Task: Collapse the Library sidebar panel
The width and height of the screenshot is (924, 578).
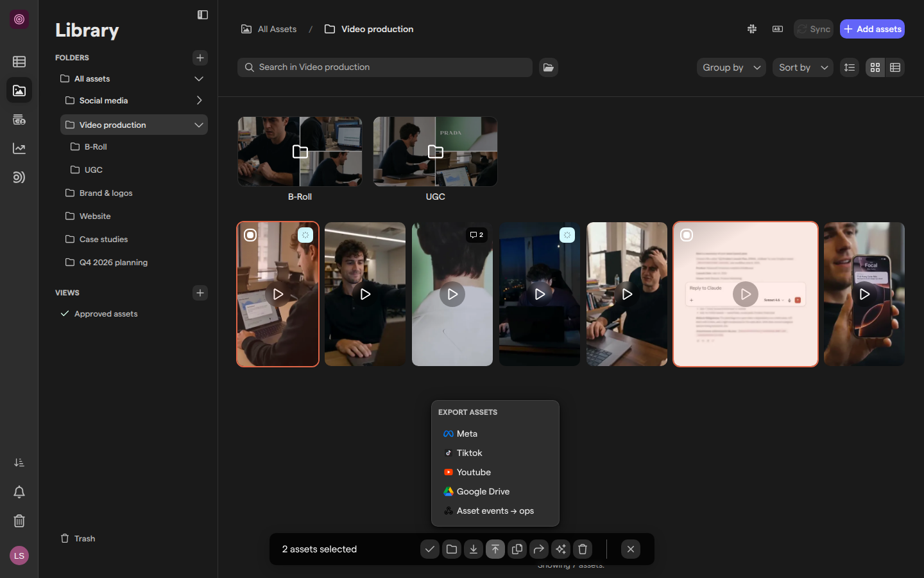Action: [x=203, y=15]
